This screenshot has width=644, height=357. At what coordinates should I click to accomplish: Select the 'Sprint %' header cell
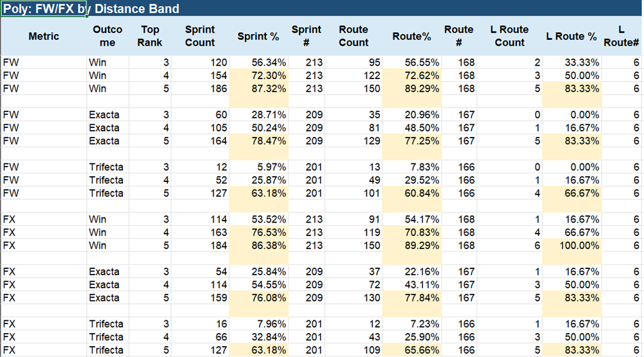point(258,36)
